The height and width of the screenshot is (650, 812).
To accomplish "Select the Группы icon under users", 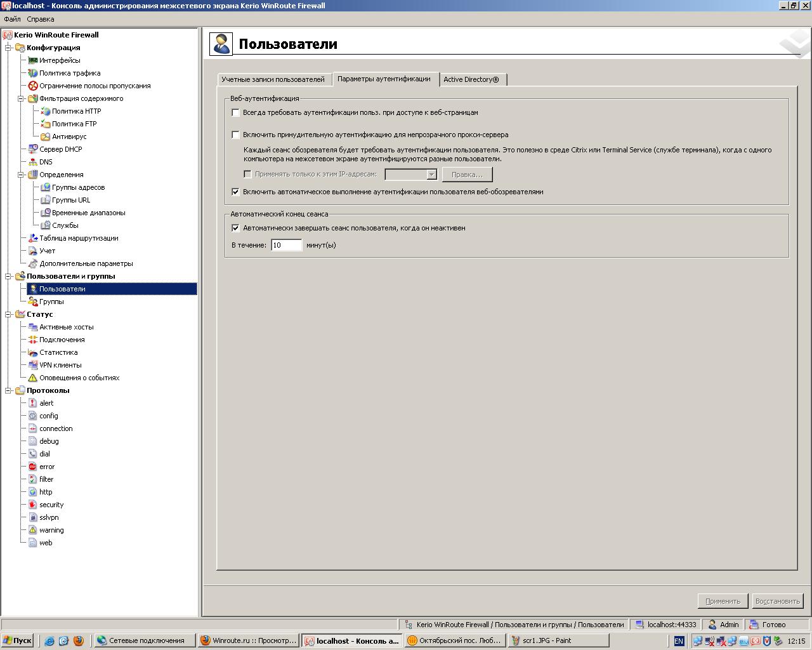I will [x=33, y=302].
